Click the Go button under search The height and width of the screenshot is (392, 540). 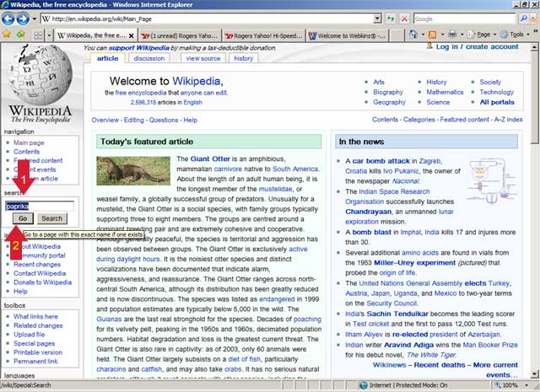[x=23, y=218]
